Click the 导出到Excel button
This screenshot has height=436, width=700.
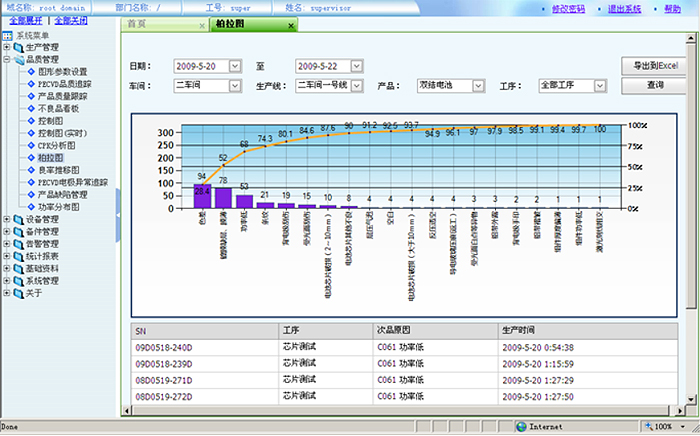(654, 66)
